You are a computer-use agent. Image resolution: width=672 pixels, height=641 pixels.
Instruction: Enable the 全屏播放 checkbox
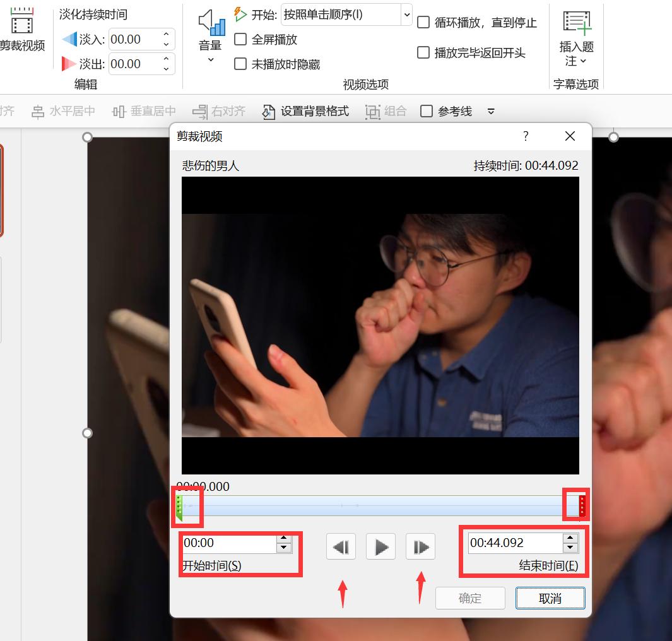(240, 39)
